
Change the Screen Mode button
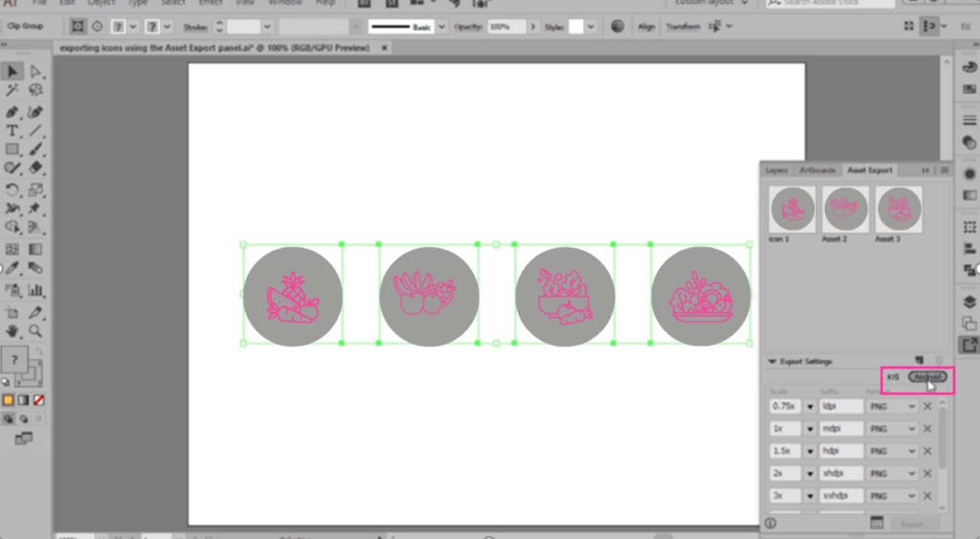(x=24, y=438)
